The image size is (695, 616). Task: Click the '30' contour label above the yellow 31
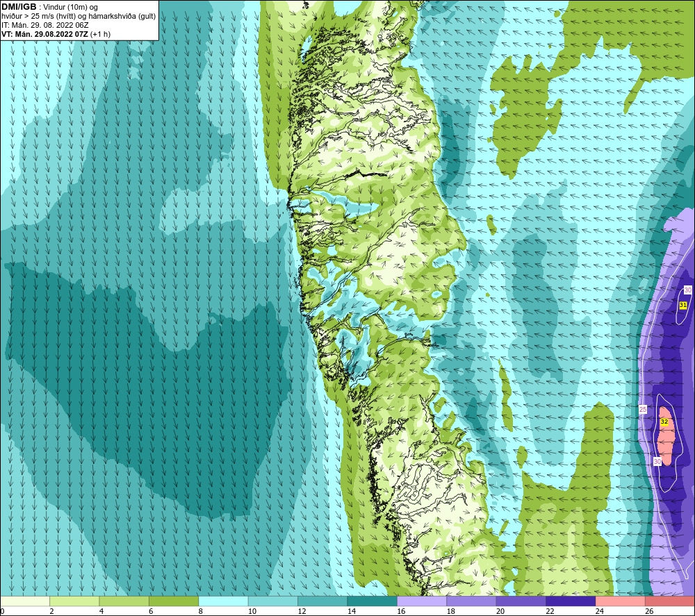point(687,290)
